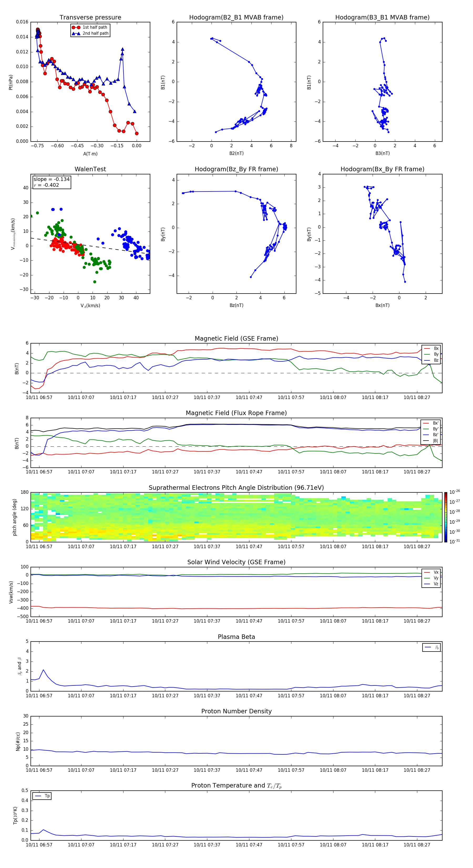Click the "V_remaining(km/s)" y-axis label
The image size is (473, 868).
tap(13, 234)
